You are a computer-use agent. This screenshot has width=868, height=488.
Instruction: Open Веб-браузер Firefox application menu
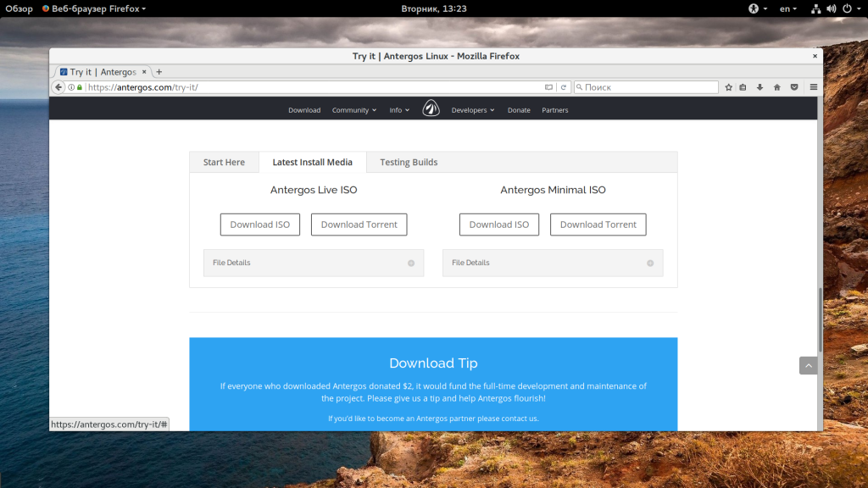(93, 8)
